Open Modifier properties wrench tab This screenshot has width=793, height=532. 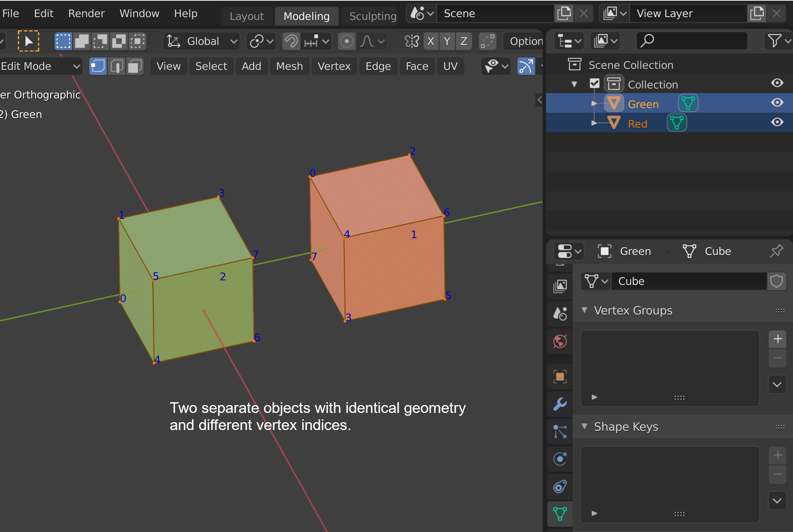tap(560, 404)
